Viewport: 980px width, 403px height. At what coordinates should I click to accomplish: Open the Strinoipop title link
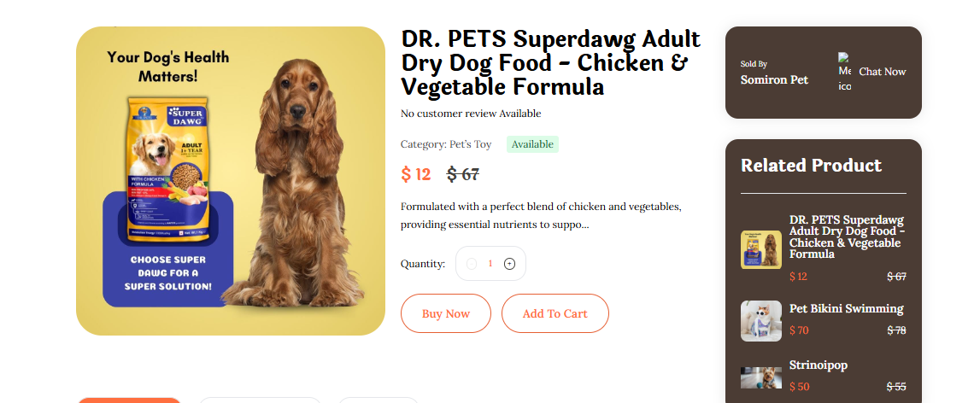click(819, 365)
